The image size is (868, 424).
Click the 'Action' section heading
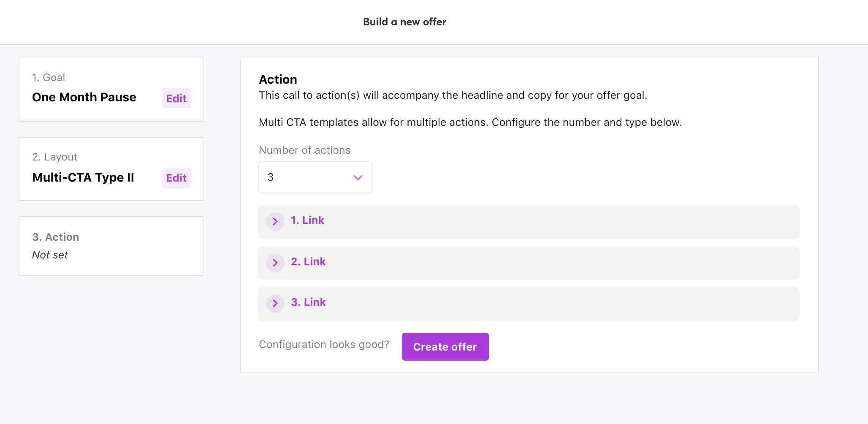(x=278, y=79)
